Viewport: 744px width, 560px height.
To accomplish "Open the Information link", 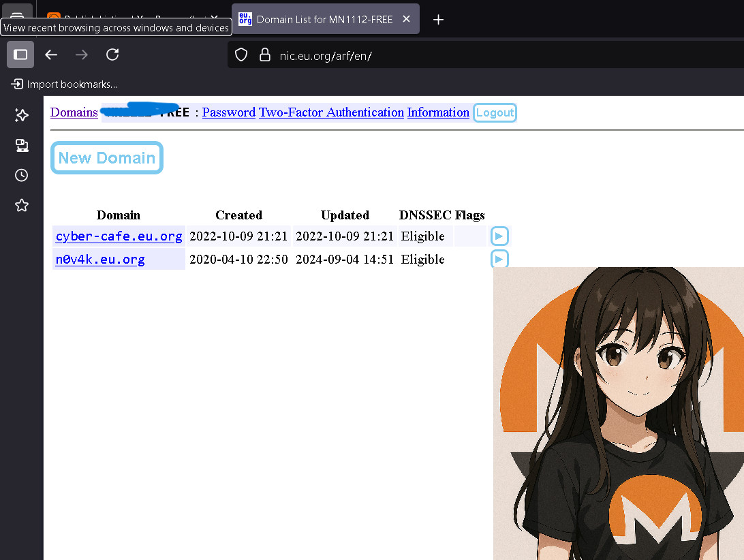I will coord(438,112).
